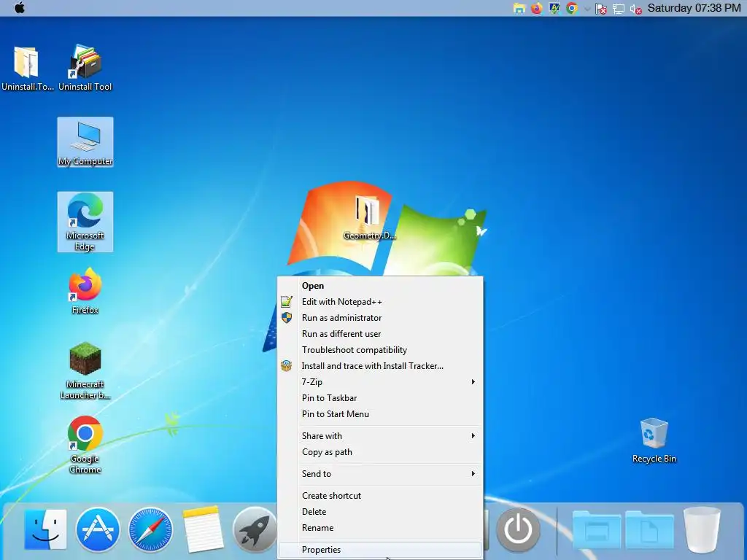Choose Delete from the context menu
Screen dimensions: 747x560
[380, 512]
